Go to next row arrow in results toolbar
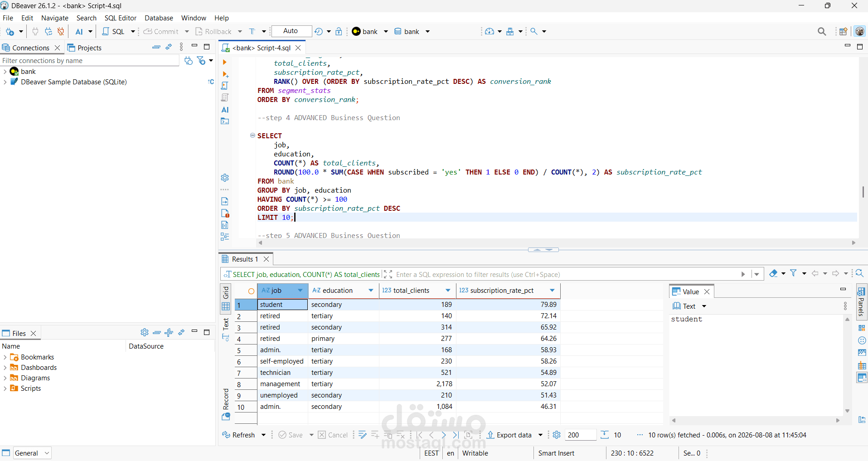Viewport: 868px width, 461px height. (x=444, y=435)
